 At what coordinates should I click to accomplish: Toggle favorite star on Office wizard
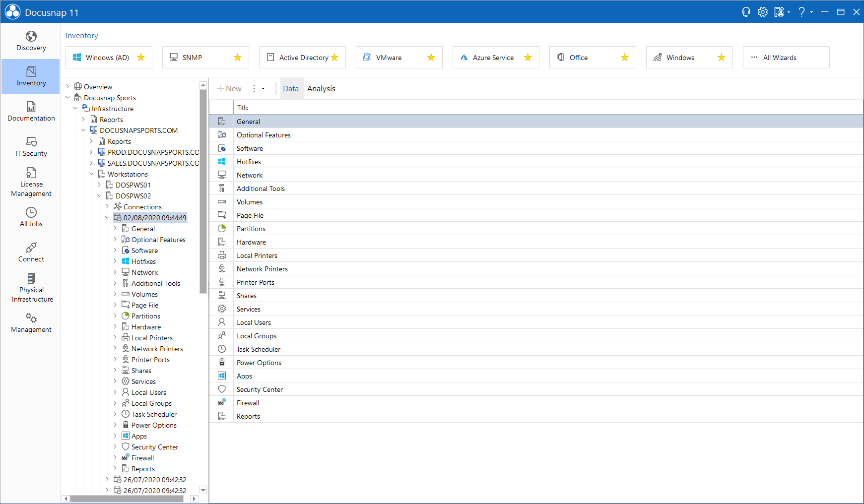click(x=625, y=58)
